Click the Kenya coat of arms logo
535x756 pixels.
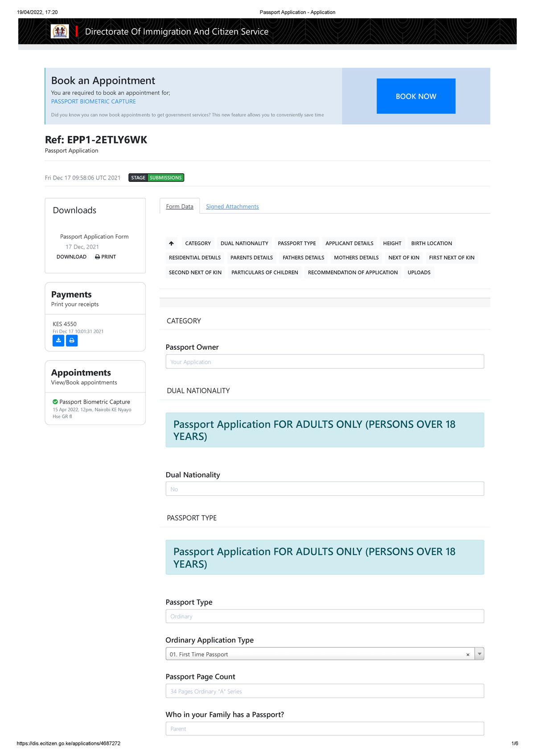click(60, 31)
